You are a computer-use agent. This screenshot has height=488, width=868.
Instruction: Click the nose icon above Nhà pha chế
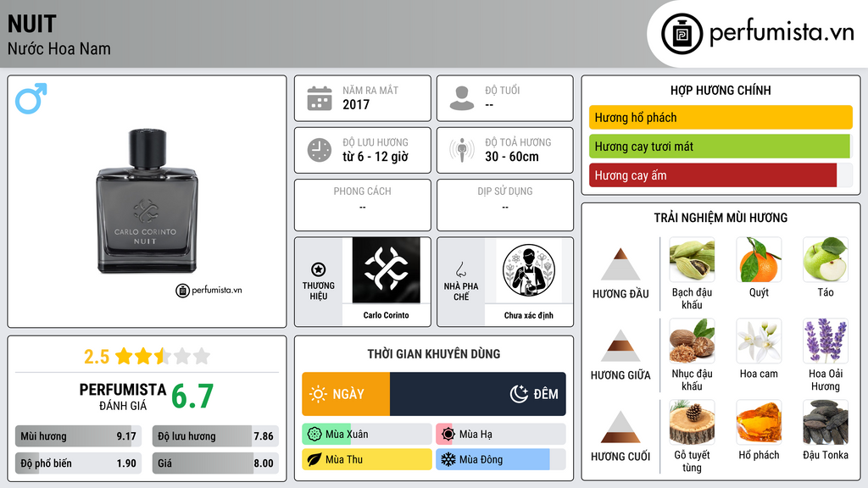click(460, 269)
